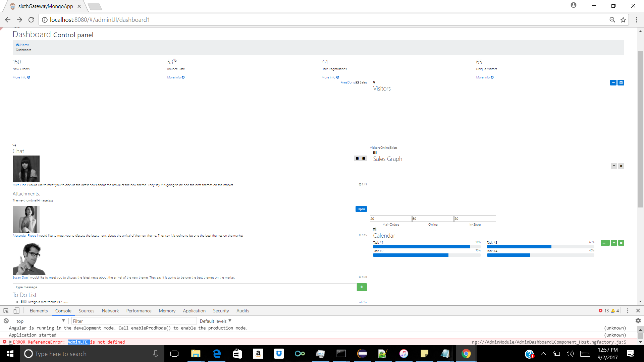
Task: Switch to the Network tab in DevTools
Action: click(110, 311)
